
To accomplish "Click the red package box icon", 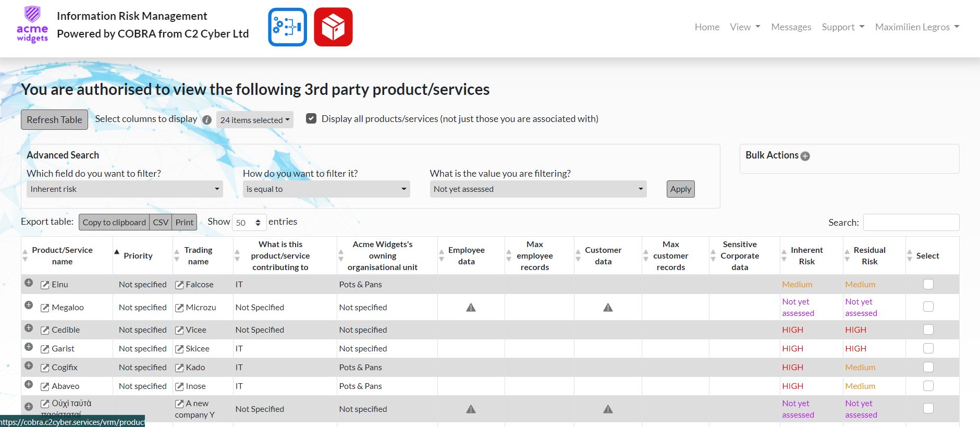I will (333, 27).
